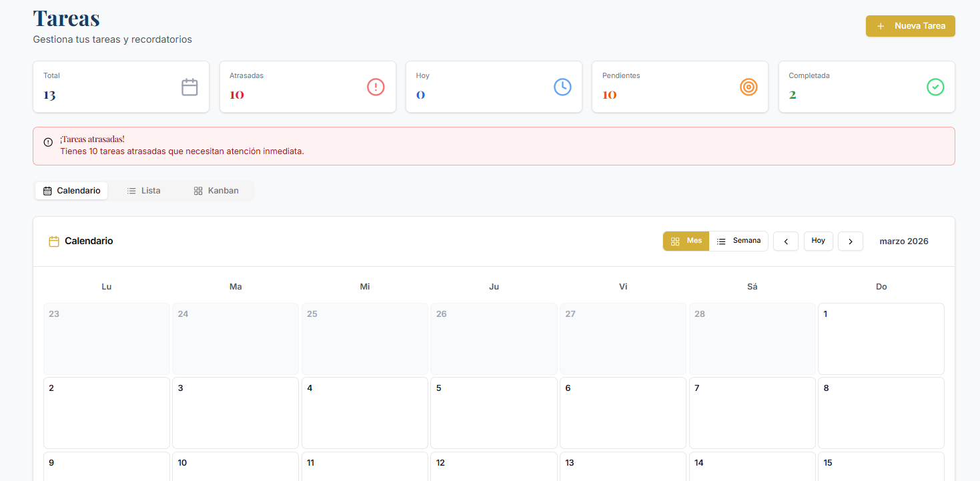
Task: Click the green check icon in Completada card
Action: (x=935, y=87)
